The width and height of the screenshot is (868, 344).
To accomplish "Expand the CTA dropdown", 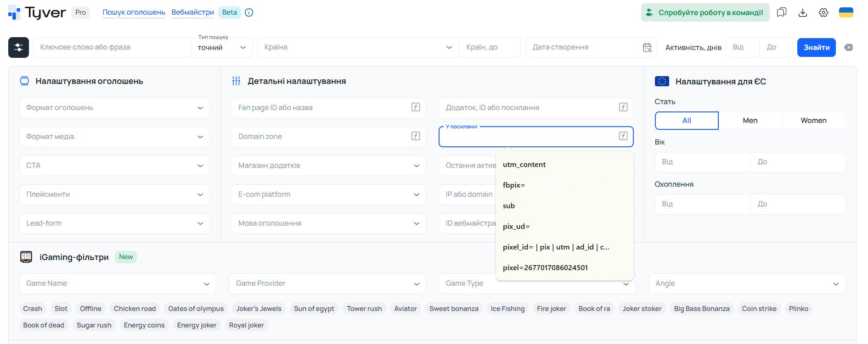I will click(114, 166).
